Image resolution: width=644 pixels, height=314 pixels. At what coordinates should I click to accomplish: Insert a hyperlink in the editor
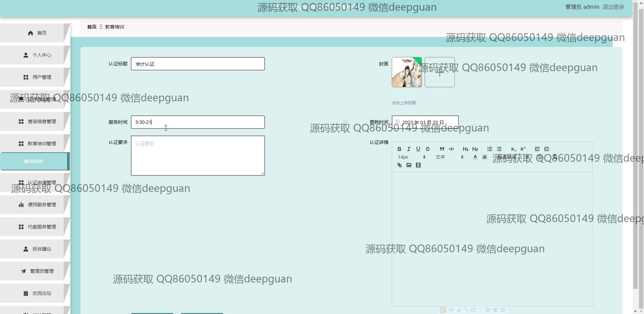pos(399,165)
